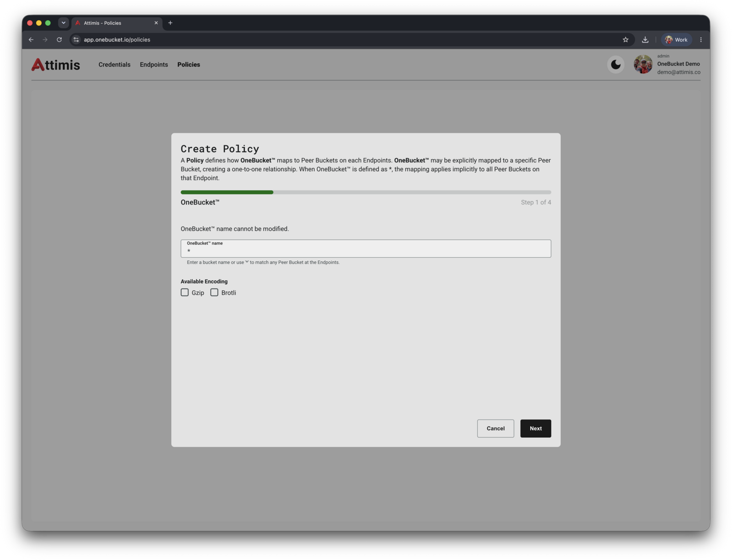Click the macOS yellow minimize window button

point(39,23)
